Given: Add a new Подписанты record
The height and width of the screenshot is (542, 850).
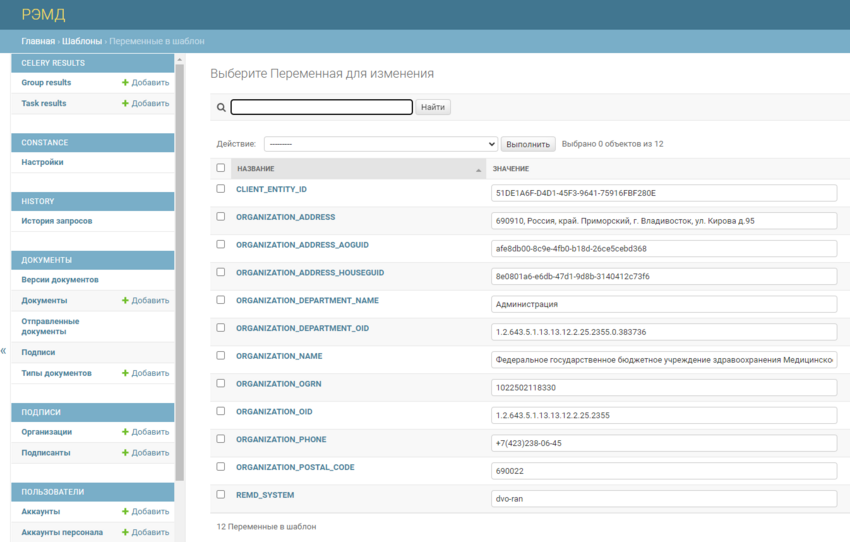Looking at the screenshot, I should 145,453.
